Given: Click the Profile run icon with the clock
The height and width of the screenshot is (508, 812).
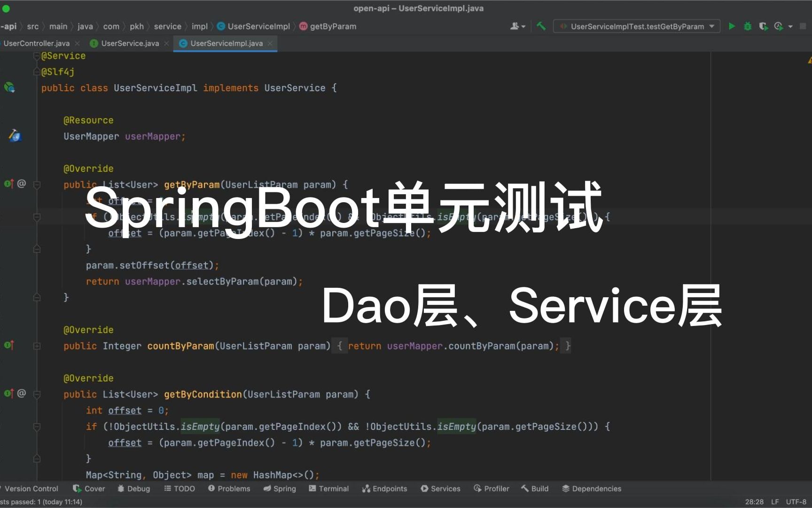Looking at the screenshot, I should click(x=779, y=26).
